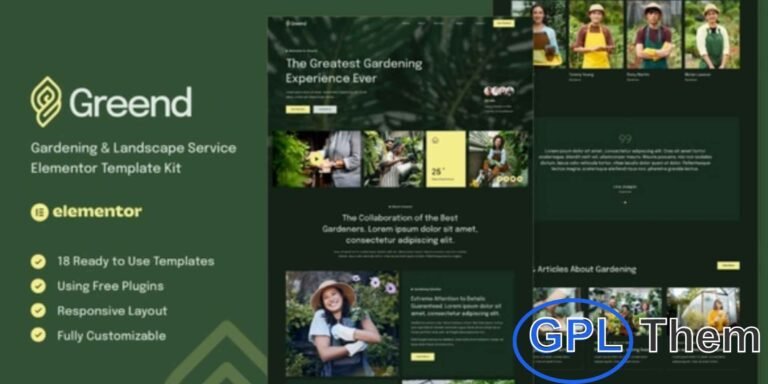This screenshot has width=768, height=384.
Task: Click smiley icon on yellow card
Action: tap(435, 141)
